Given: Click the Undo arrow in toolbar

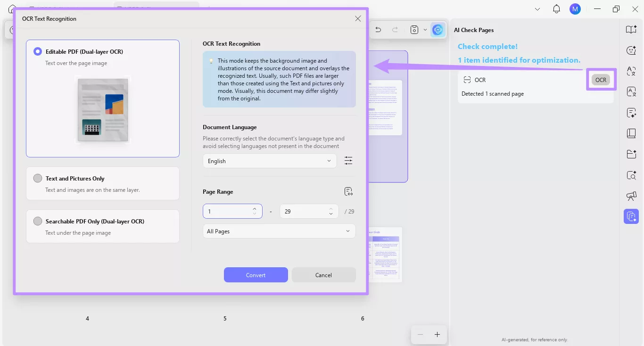Looking at the screenshot, I should (378, 30).
